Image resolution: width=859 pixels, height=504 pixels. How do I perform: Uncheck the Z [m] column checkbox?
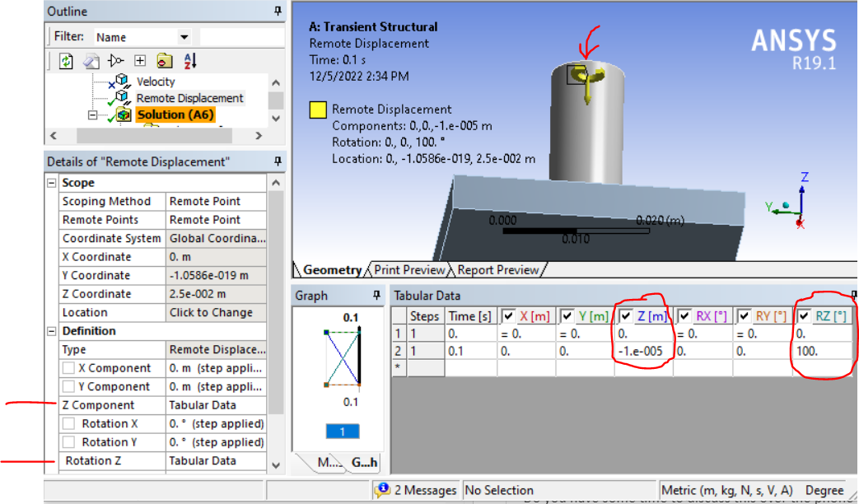pos(627,316)
